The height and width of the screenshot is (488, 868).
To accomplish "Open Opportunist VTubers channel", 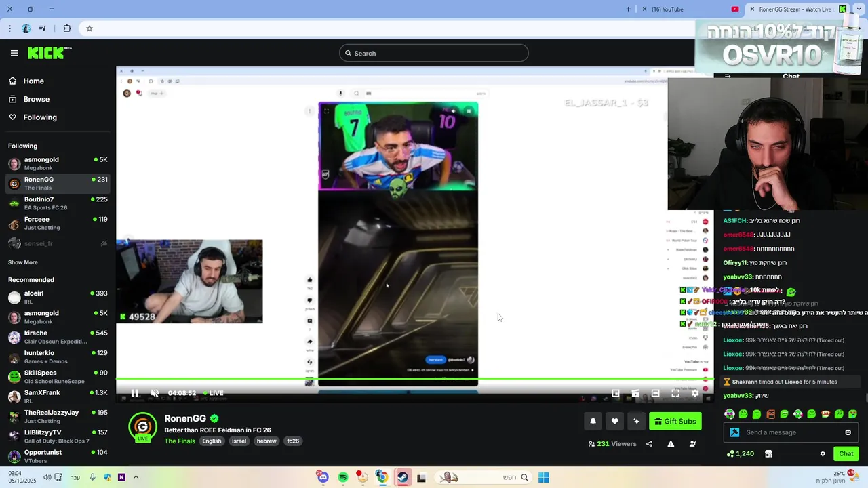I will [x=58, y=456].
